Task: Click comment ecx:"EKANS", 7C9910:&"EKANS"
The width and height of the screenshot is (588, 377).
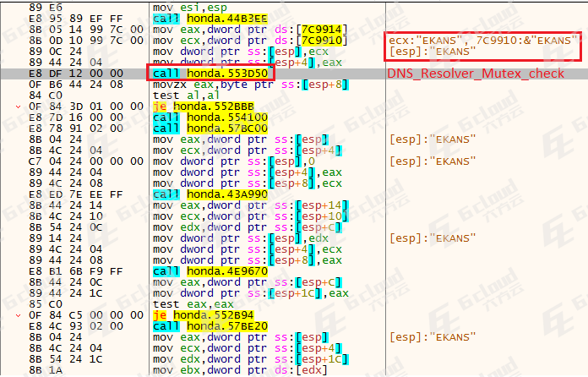Action: (483, 40)
